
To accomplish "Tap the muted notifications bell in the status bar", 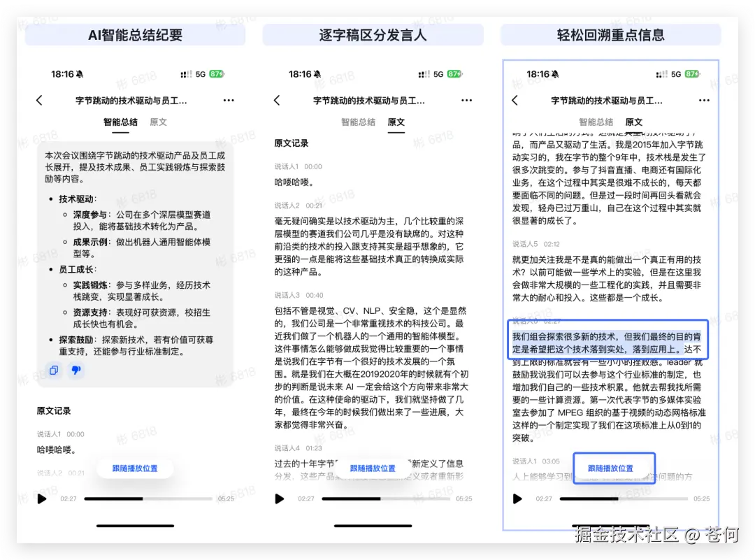I will click(80, 73).
